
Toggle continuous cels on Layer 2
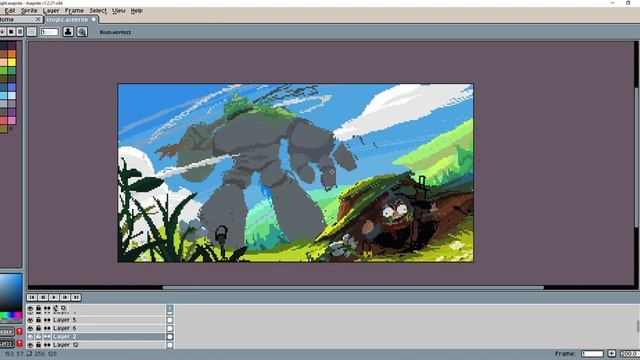point(47,337)
